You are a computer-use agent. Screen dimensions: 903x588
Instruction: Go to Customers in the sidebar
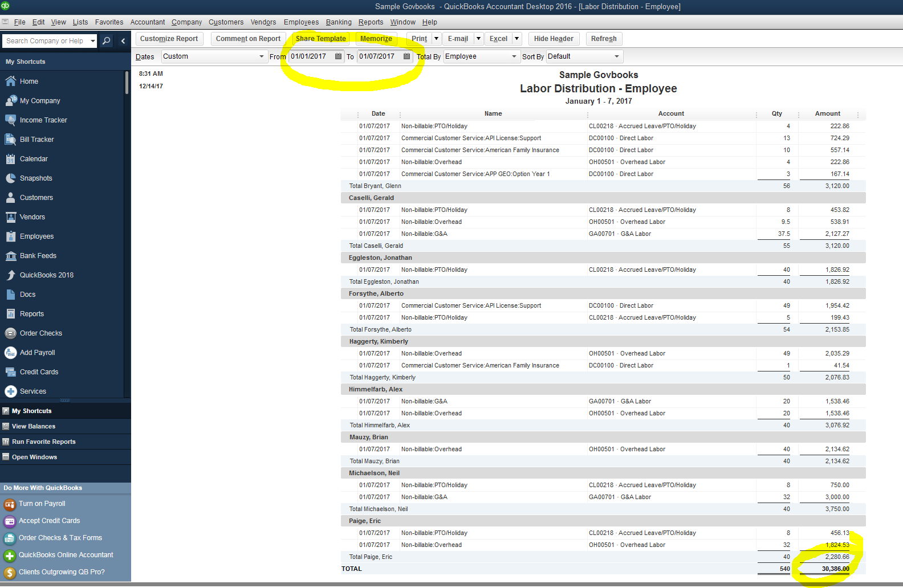click(36, 198)
